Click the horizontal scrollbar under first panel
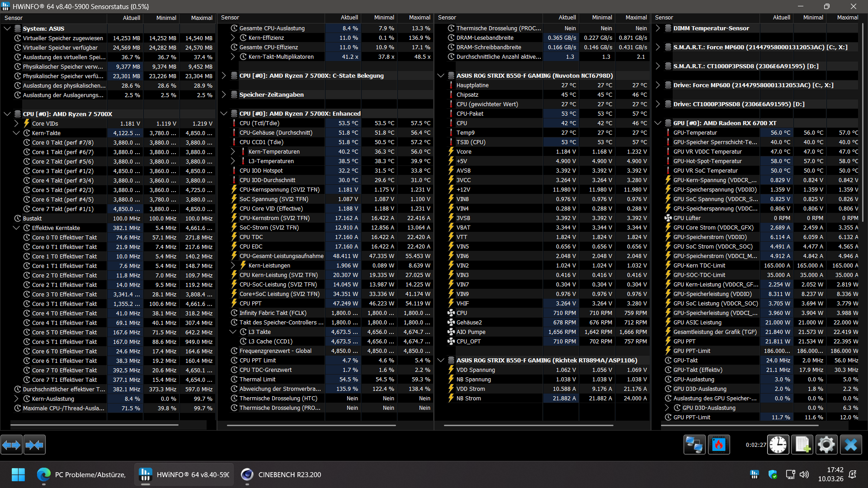 (x=94, y=425)
